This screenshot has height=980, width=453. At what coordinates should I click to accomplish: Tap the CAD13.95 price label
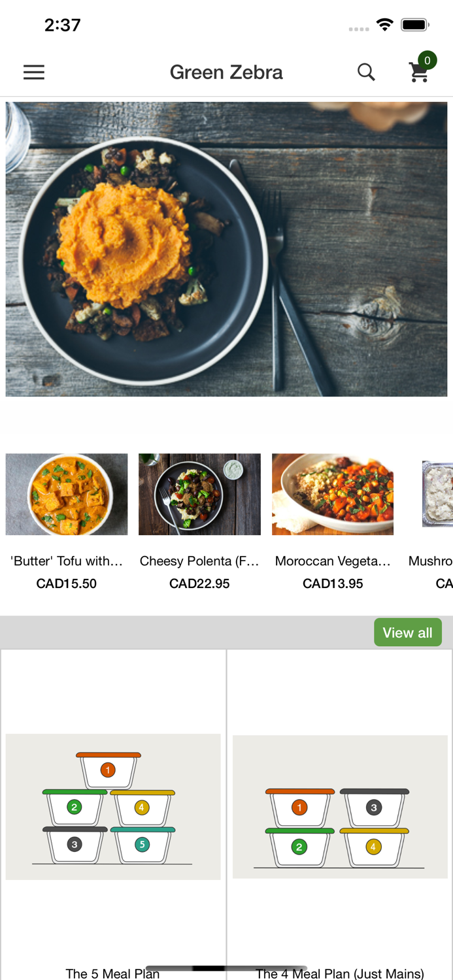[x=333, y=583]
